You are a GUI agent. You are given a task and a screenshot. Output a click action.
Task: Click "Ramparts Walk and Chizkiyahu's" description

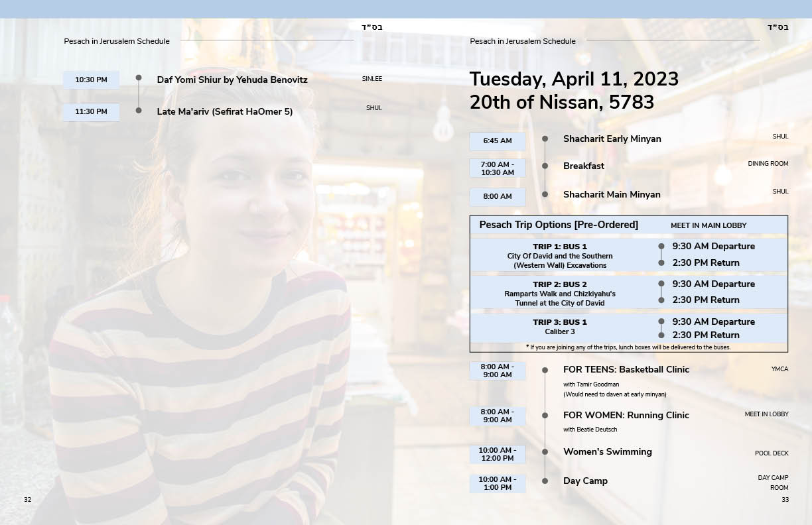tap(560, 294)
